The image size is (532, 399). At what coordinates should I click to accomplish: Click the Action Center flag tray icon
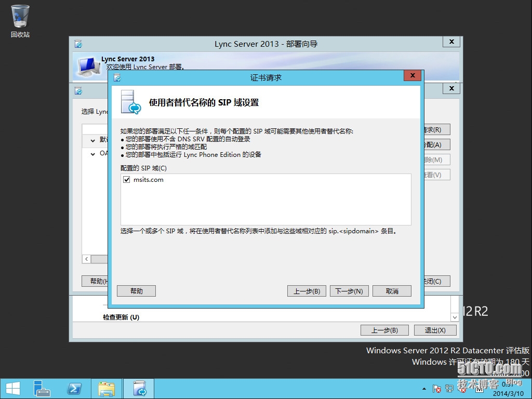(436, 389)
